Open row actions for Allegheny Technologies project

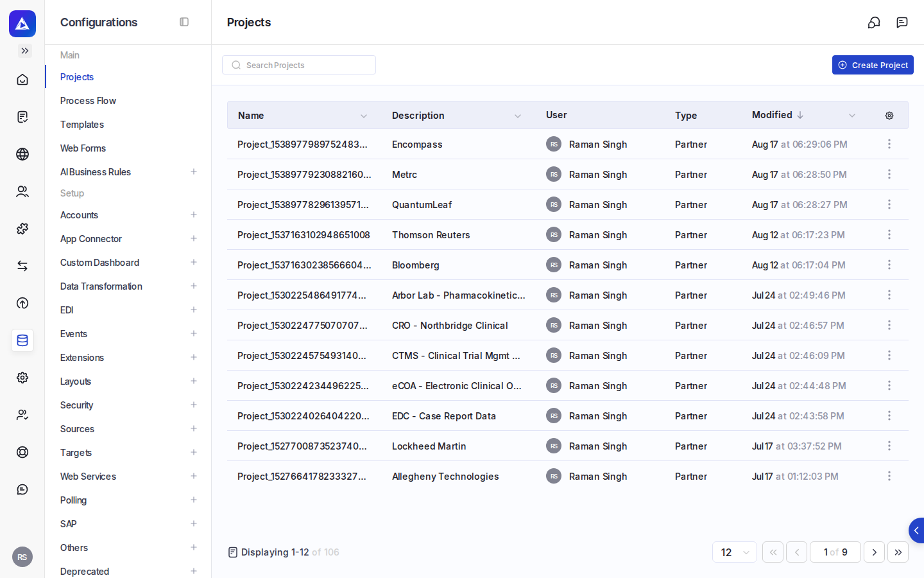(x=889, y=476)
